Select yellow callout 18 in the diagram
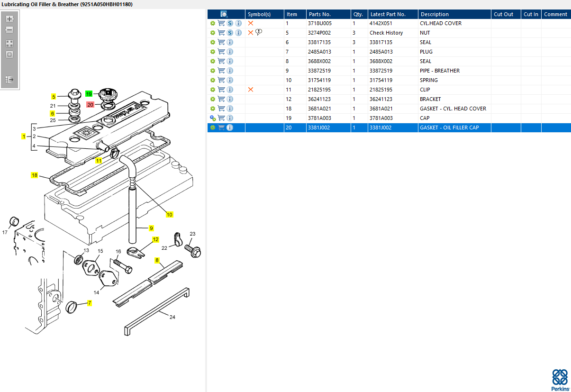Viewport: 571px width, 392px height. coord(35,175)
